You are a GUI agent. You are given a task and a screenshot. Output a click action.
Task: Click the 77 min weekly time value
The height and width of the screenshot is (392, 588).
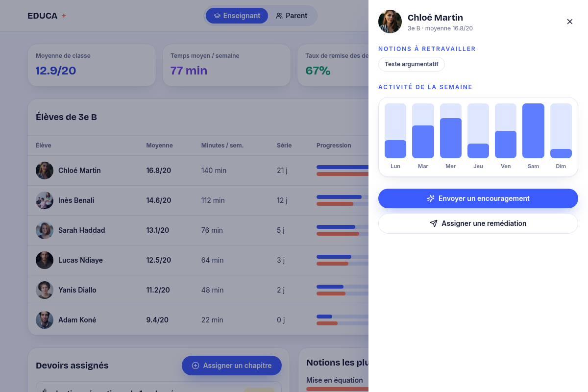(189, 71)
